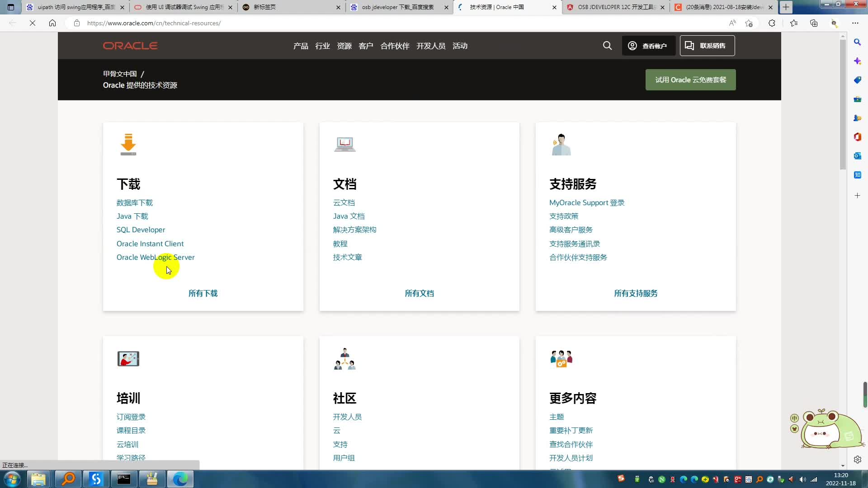The image size is (868, 488).
Task: Open sidebar search icon
Action: 857,42
